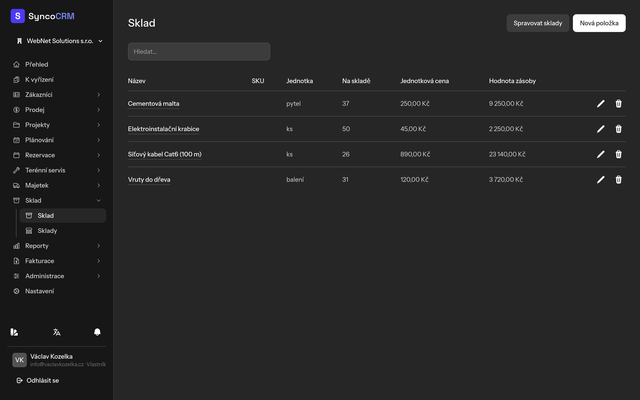This screenshot has height=400, width=640.
Task: Open the Nastavení menu item
Action: click(x=57, y=291)
